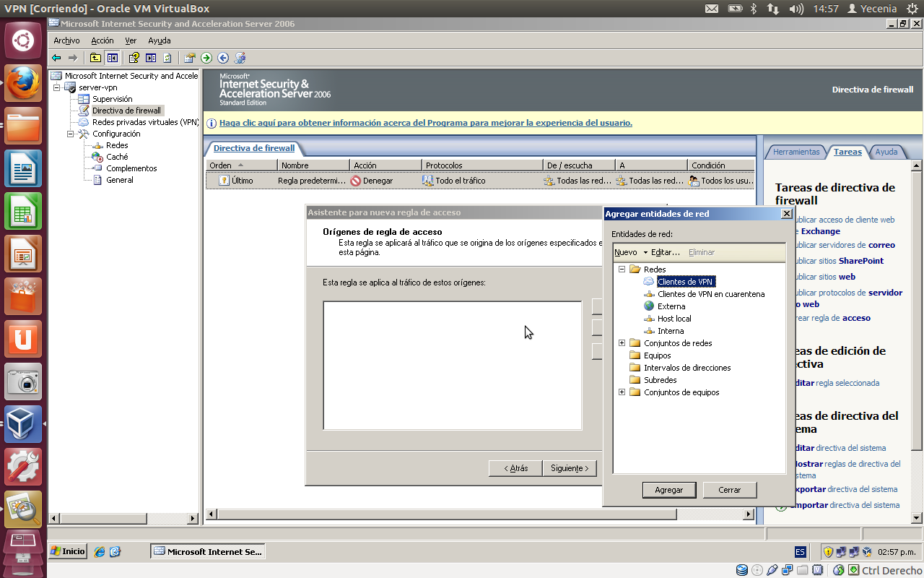Expand Conjuntos de equipos folder
924x578 pixels.
(x=622, y=392)
